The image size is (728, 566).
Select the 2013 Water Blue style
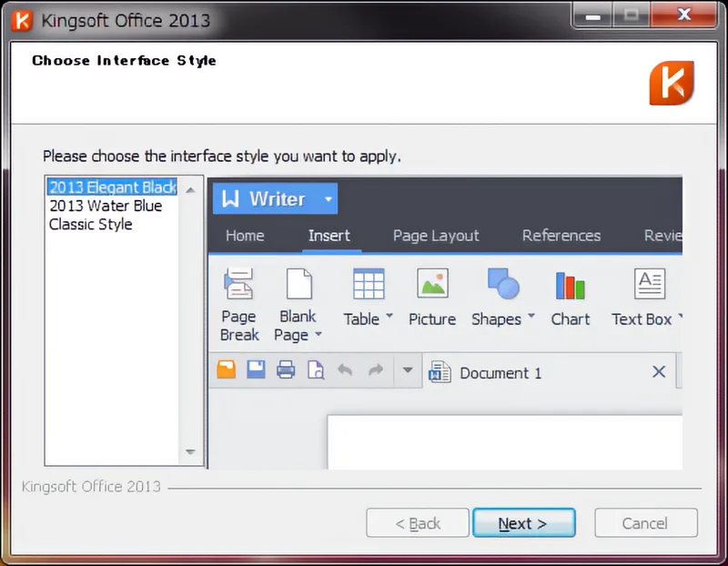[x=106, y=206]
